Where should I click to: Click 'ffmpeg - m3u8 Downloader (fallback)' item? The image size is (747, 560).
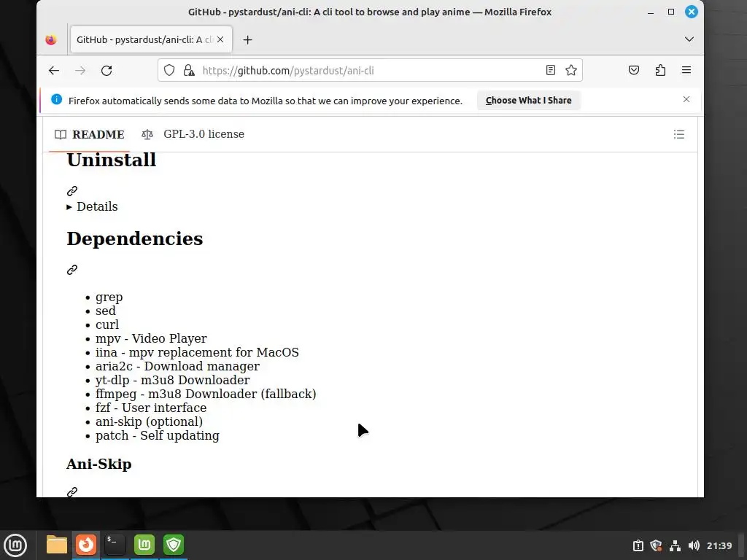[206, 394]
